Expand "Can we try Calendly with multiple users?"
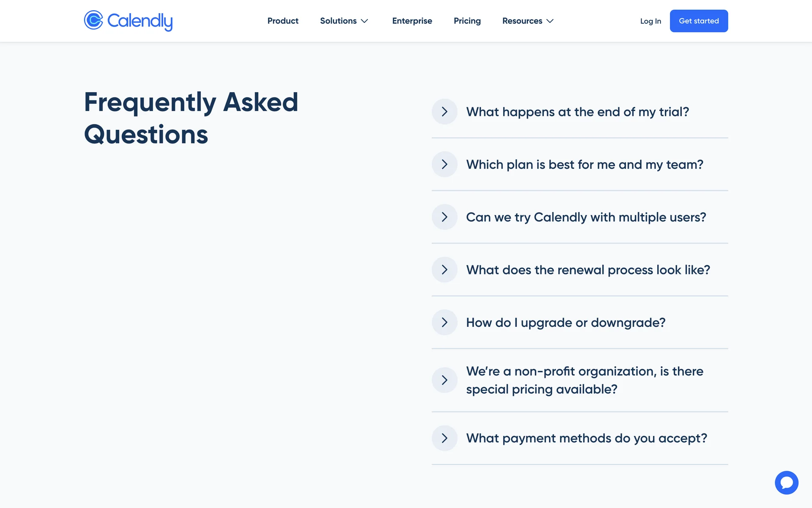 coord(586,217)
